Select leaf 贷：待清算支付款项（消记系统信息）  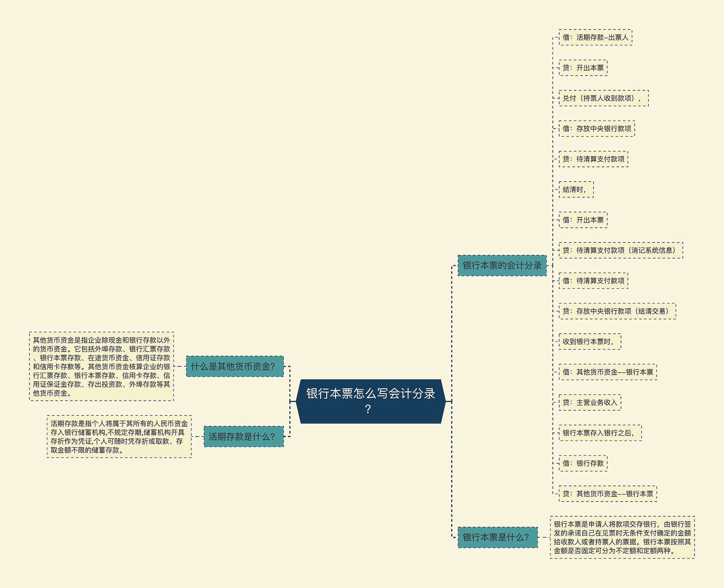[621, 250]
